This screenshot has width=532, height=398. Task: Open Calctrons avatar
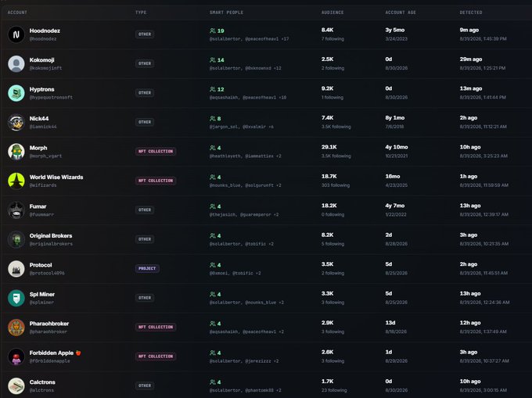(16, 385)
